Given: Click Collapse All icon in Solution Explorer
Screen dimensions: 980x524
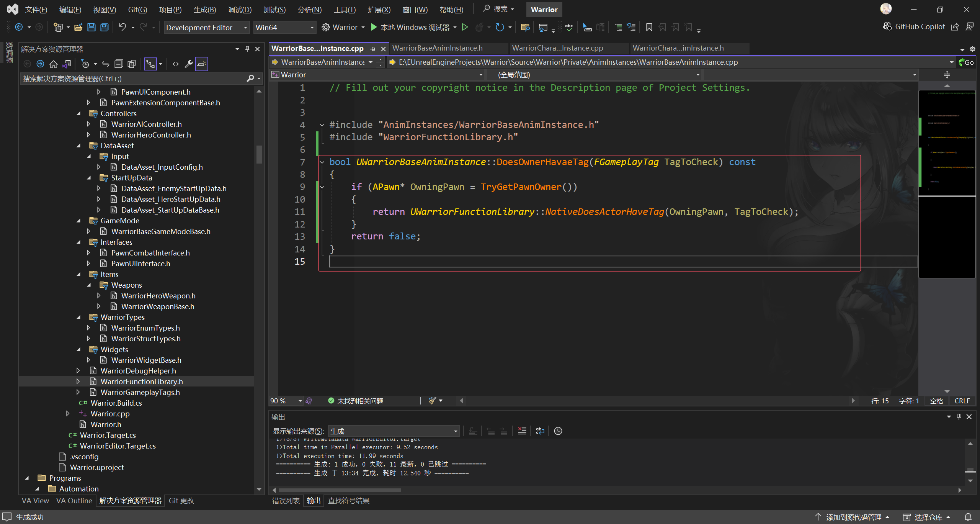Looking at the screenshot, I should [x=119, y=64].
